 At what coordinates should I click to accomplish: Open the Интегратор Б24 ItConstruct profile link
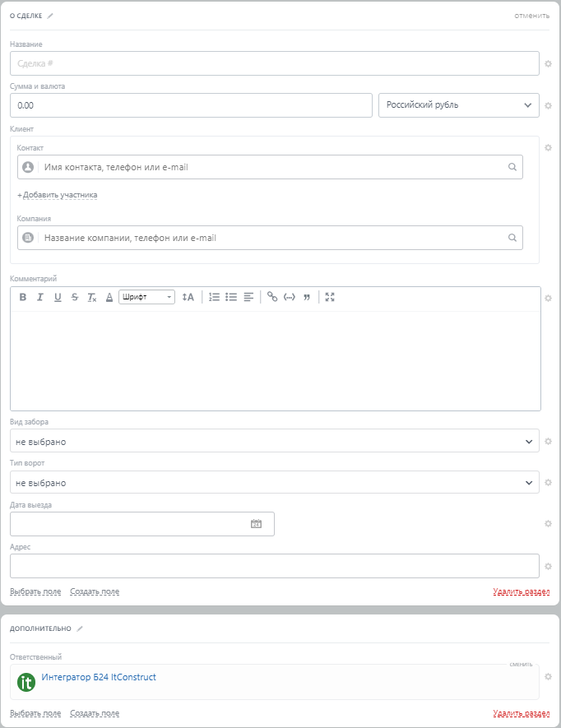coord(99,677)
